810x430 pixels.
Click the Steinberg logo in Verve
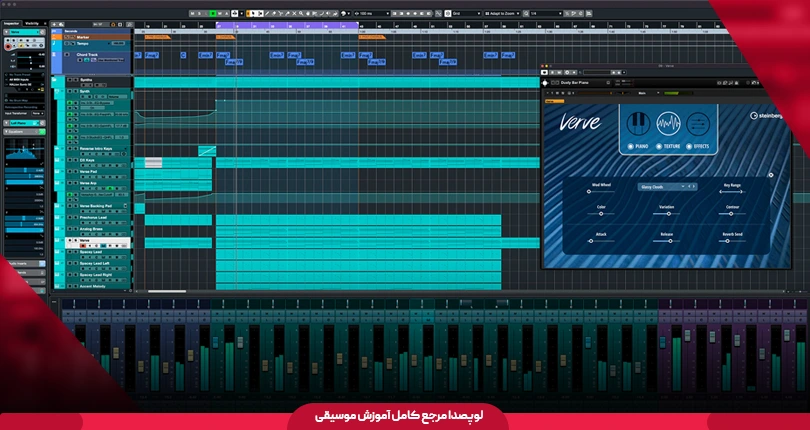click(768, 116)
